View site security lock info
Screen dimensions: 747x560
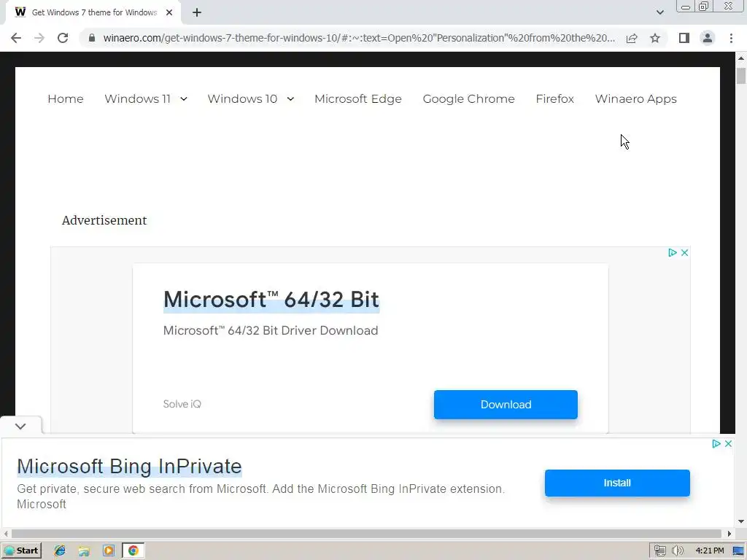click(92, 38)
